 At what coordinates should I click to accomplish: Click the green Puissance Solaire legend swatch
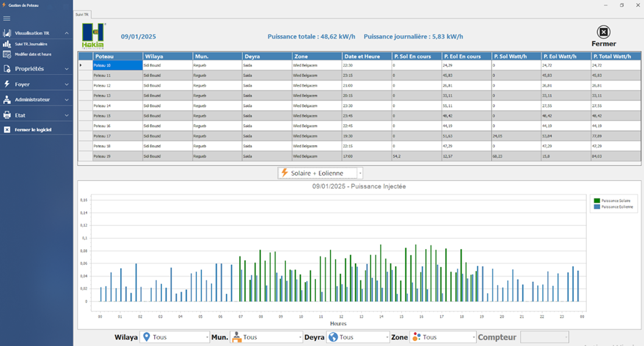596,200
